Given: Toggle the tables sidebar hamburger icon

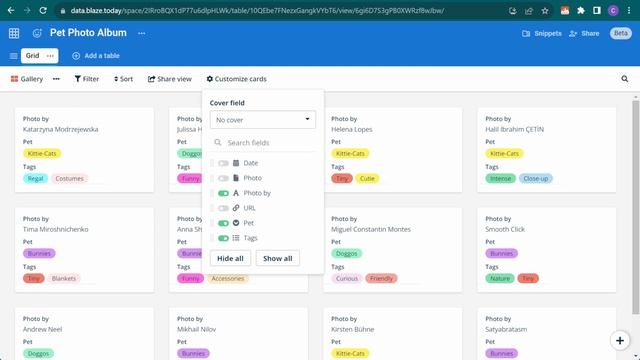Looking at the screenshot, I should [x=13, y=56].
